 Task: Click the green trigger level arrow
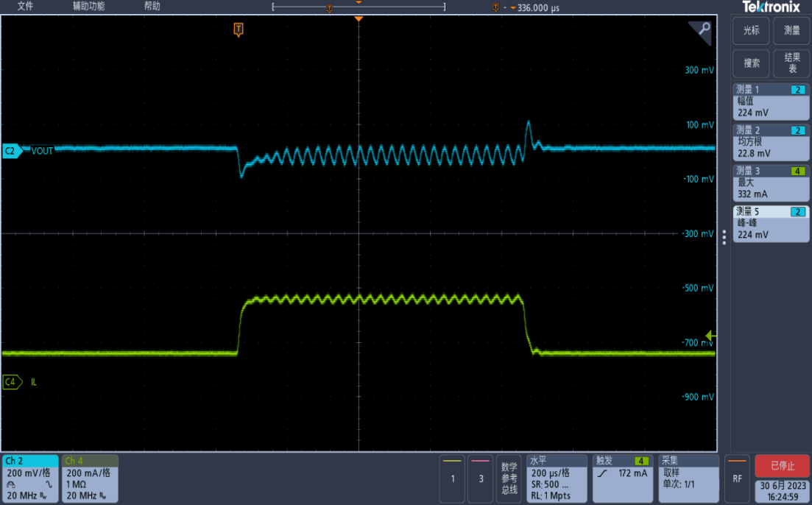(x=710, y=336)
